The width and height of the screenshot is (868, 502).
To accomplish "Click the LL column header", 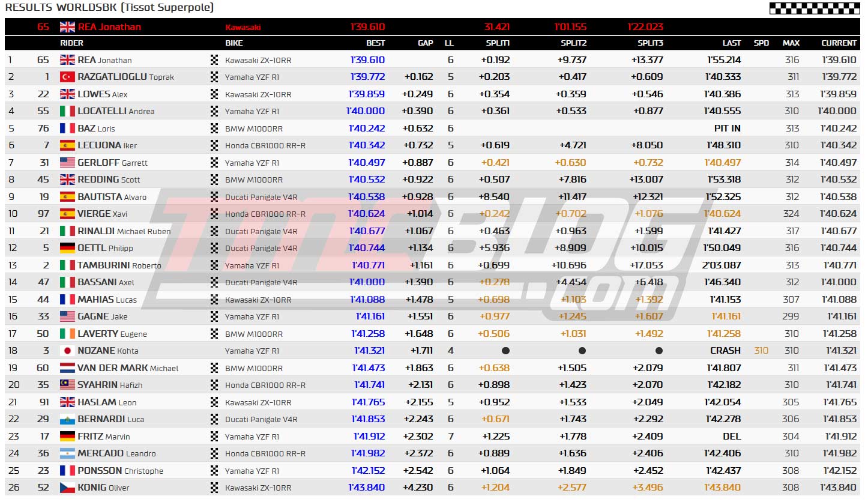I will pyautogui.click(x=449, y=43).
